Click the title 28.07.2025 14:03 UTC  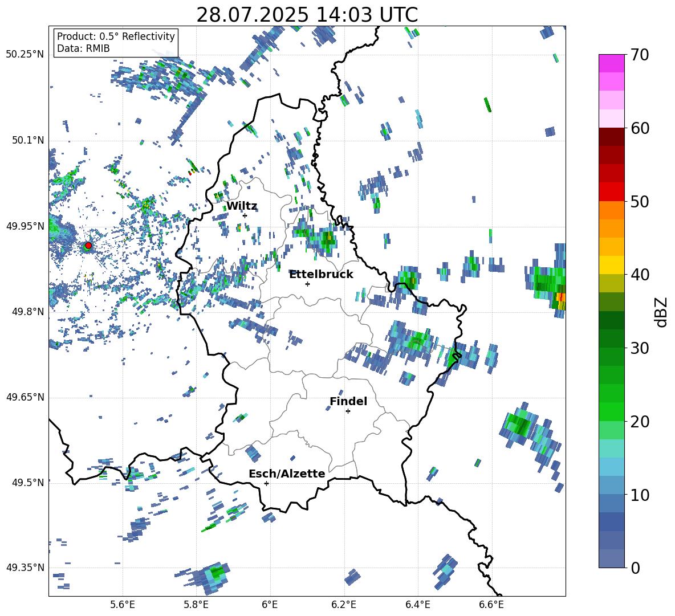[x=307, y=15]
